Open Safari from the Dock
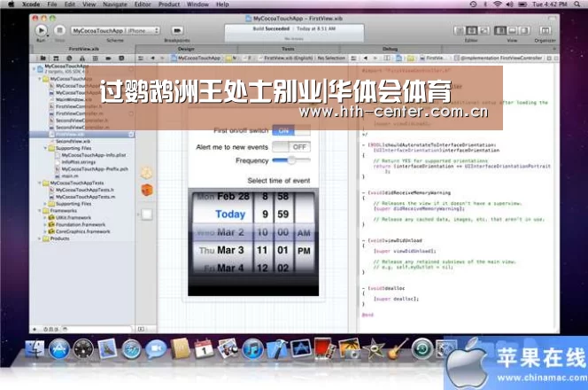Image resolution: width=588 pixels, height=390 pixels. 131,349
